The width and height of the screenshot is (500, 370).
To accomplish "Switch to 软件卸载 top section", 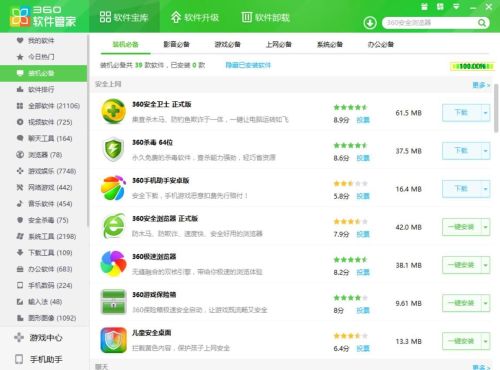I will click(x=265, y=17).
